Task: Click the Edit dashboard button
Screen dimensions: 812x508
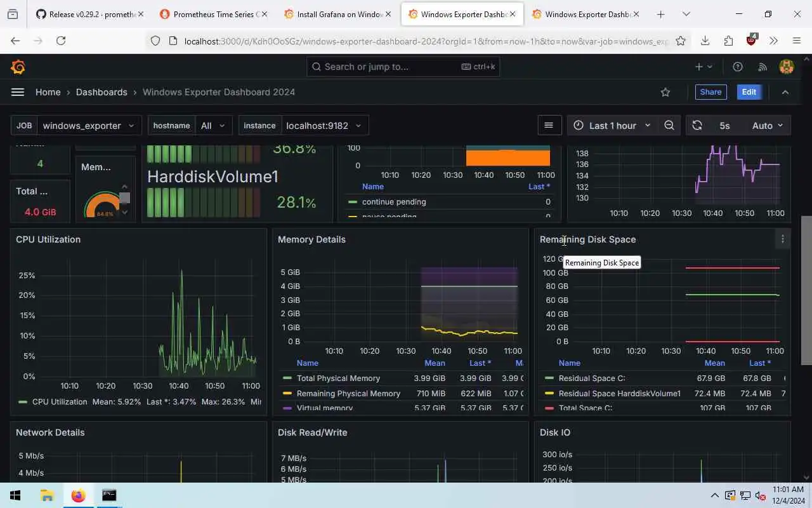Action: [749, 92]
